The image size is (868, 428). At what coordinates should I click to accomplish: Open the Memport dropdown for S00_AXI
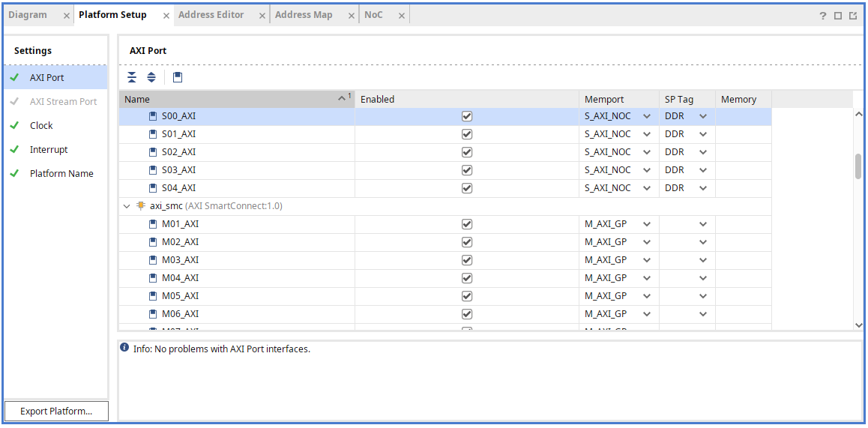[x=646, y=116]
